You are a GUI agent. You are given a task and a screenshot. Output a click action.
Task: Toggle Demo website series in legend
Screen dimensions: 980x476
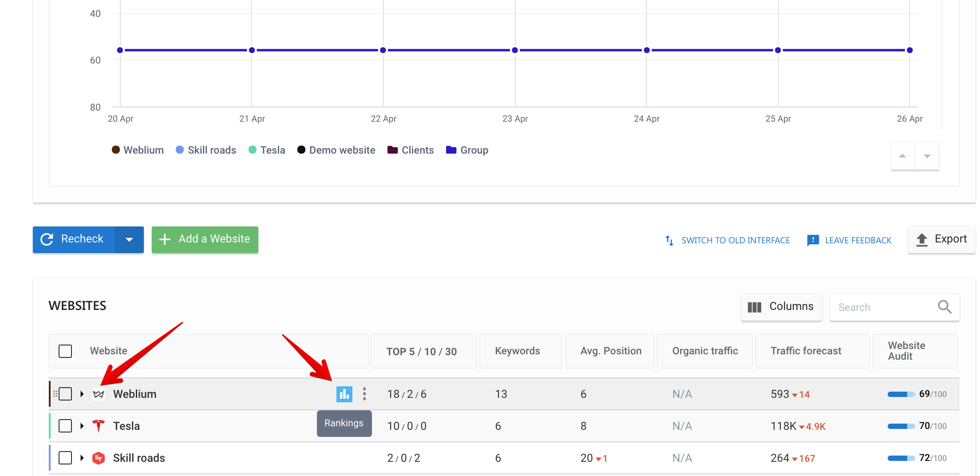point(336,150)
